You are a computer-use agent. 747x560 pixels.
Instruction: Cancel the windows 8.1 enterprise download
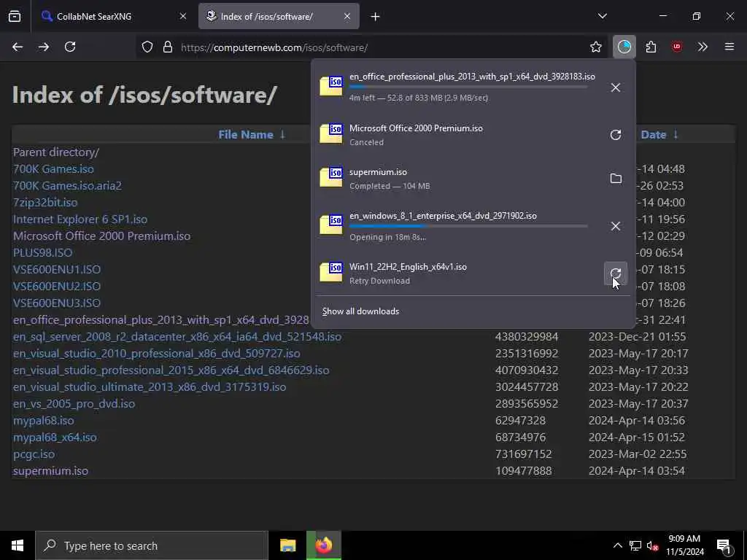pos(616,226)
